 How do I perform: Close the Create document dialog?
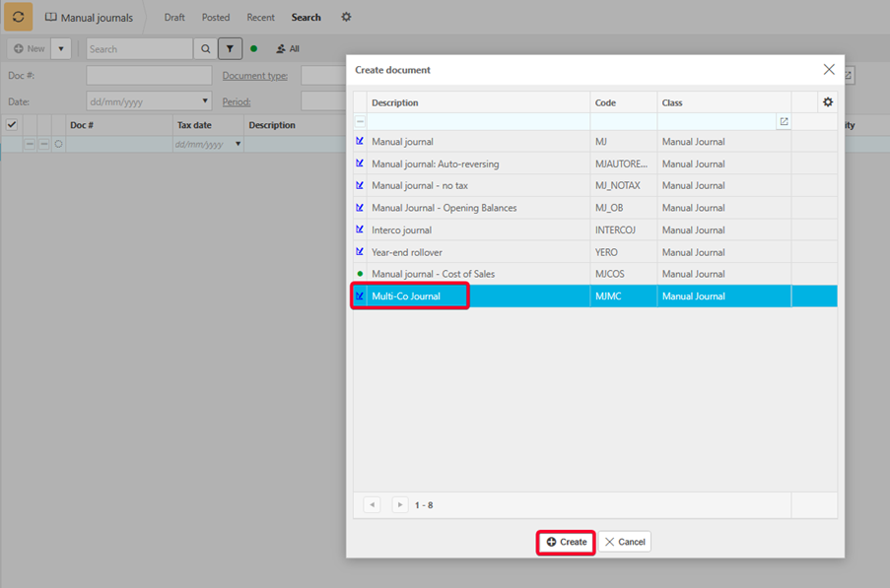coord(829,69)
